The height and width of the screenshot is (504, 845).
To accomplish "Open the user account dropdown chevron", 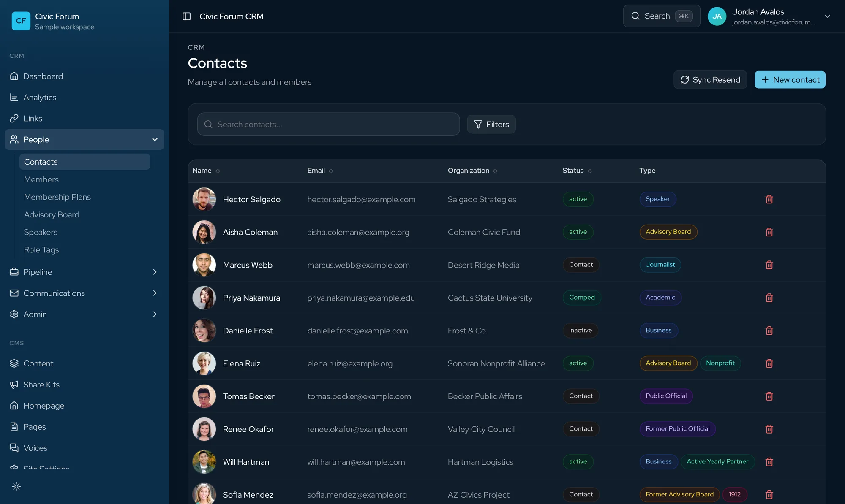I will tap(827, 16).
